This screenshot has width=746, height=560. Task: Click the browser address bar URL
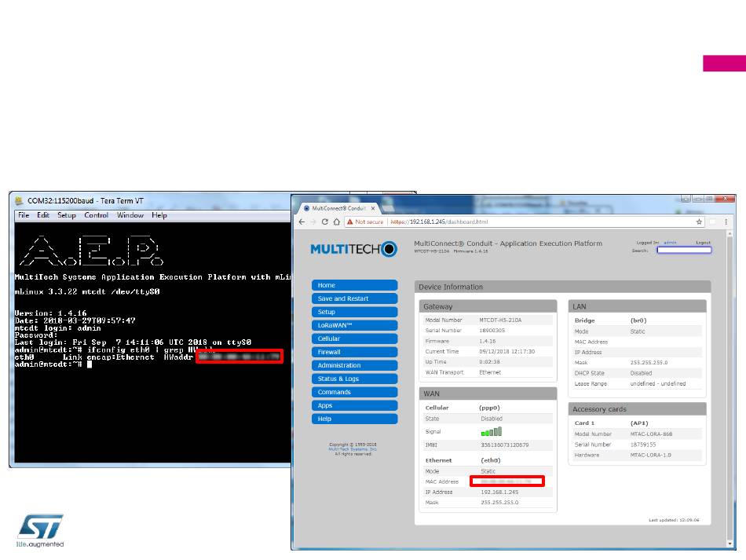pos(439,221)
